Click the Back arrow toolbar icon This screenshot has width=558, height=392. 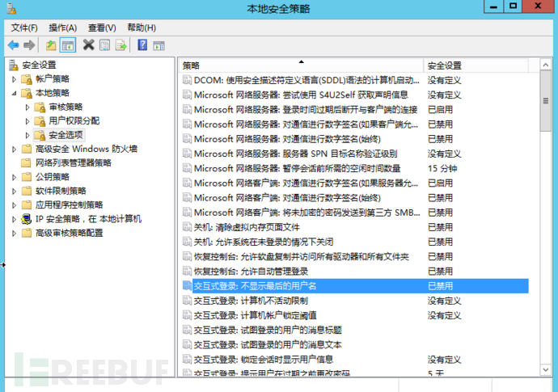point(13,45)
